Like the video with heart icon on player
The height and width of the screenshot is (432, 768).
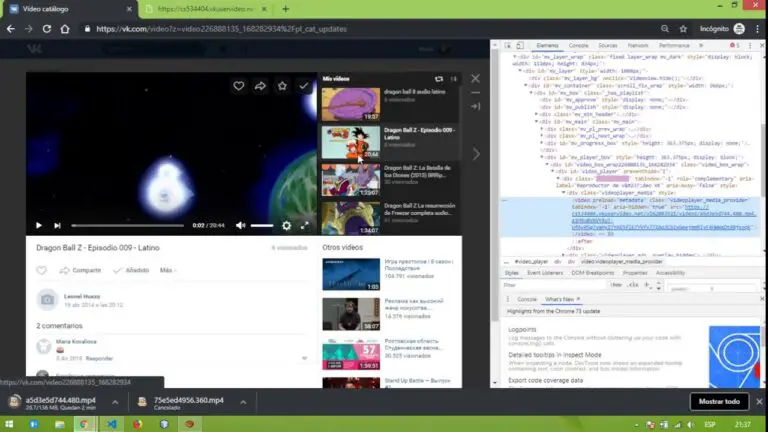(239, 86)
